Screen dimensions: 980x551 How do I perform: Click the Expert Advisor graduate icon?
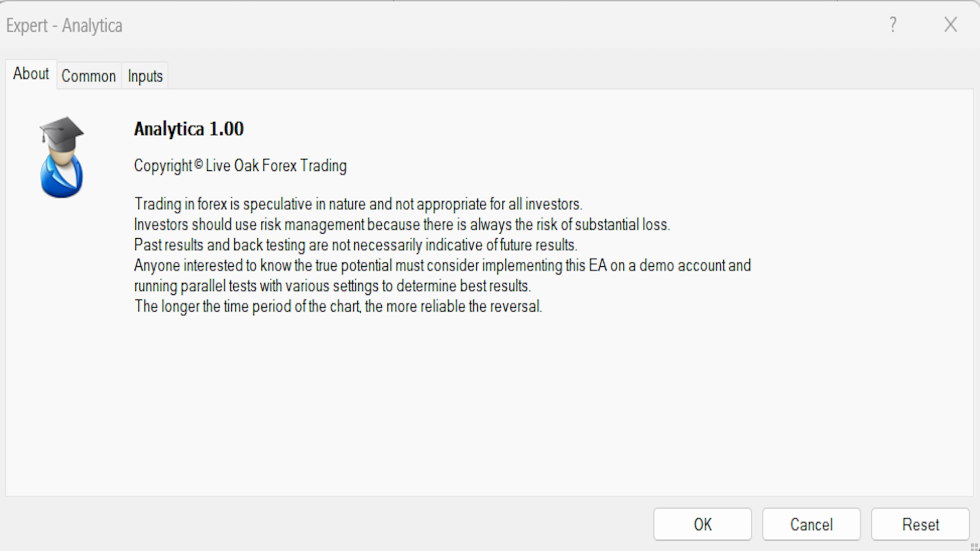pyautogui.click(x=62, y=157)
